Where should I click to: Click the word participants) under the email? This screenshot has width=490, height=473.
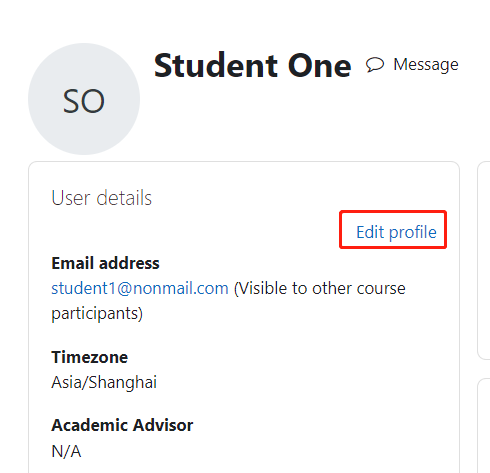point(97,314)
